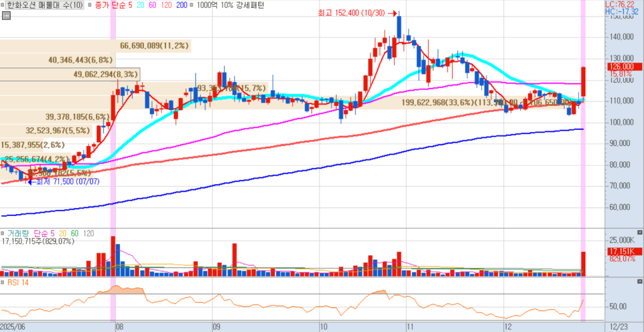The height and width of the screenshot is (332, 644).
Task: Click the latest red volume bar
Action: [583, 264]
